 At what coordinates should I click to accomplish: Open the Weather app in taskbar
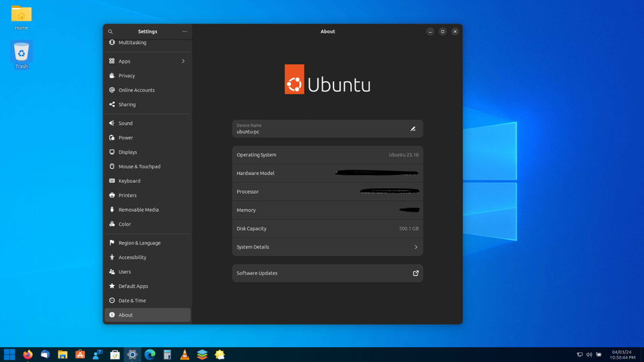pyautogui.click(x=220, y=354)
